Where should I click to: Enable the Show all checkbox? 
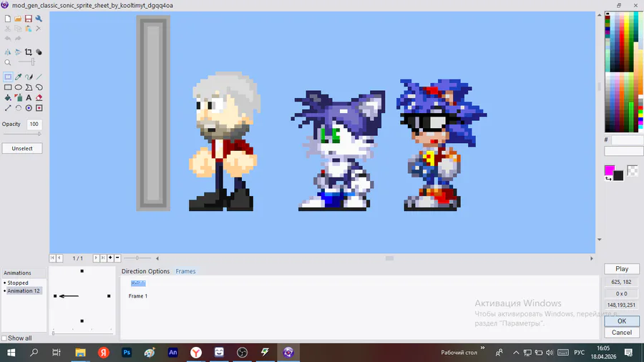[4, 338]
